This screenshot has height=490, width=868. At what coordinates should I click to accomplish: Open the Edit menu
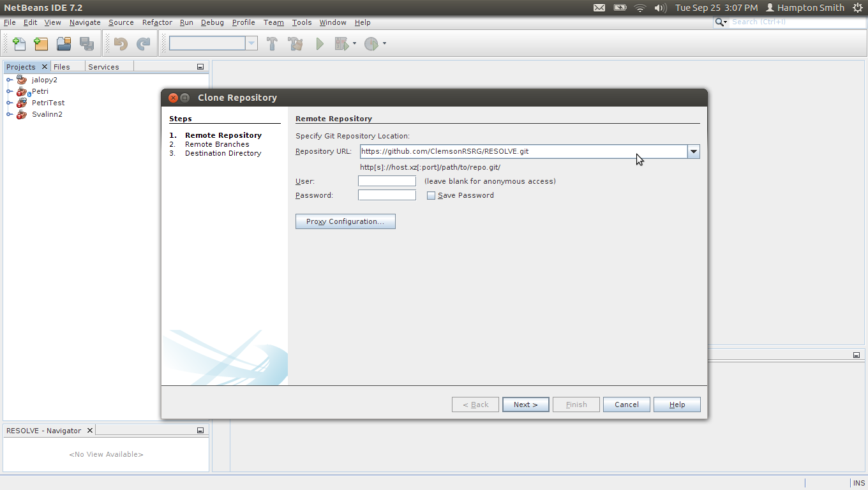30,22
